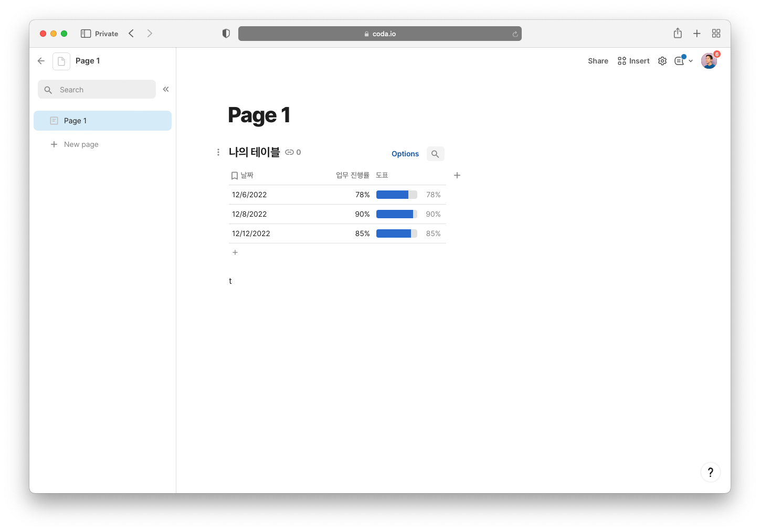Click the 90% progress bar

click(x=397, y=214)
